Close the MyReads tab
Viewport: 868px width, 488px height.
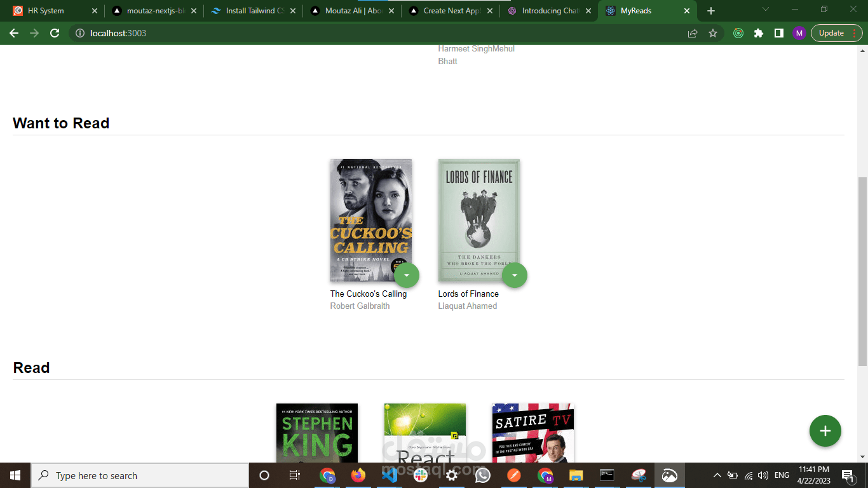[687, 11]
